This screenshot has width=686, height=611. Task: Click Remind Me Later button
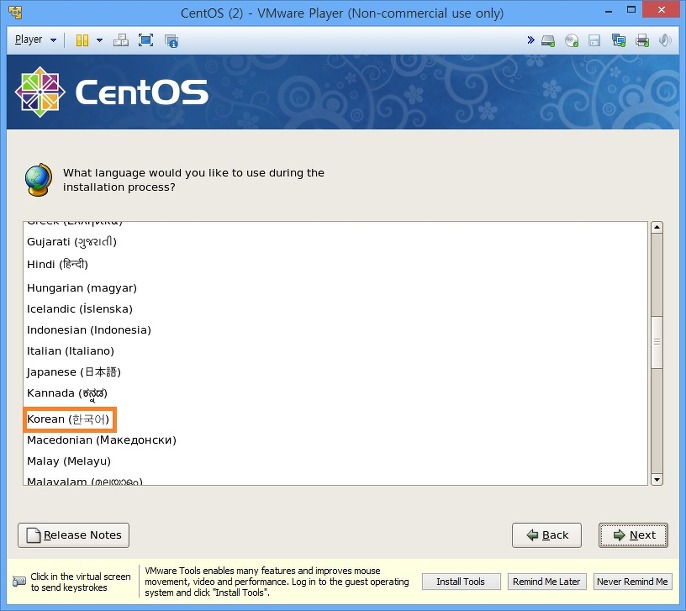[x=546, y=582]
